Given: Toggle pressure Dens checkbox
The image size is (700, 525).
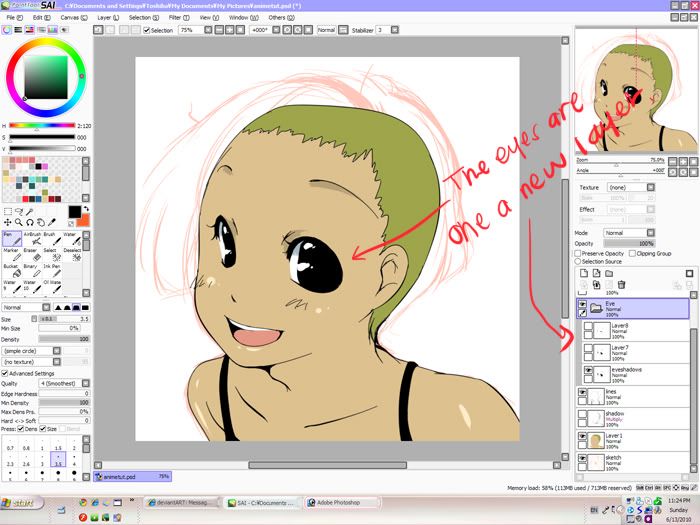Looking at the screenshot, I should [x=21, y=429].
